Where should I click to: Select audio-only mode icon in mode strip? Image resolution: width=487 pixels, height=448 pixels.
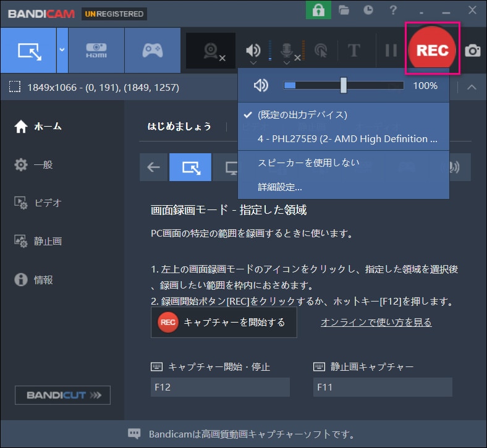click(x=454, y=167)
